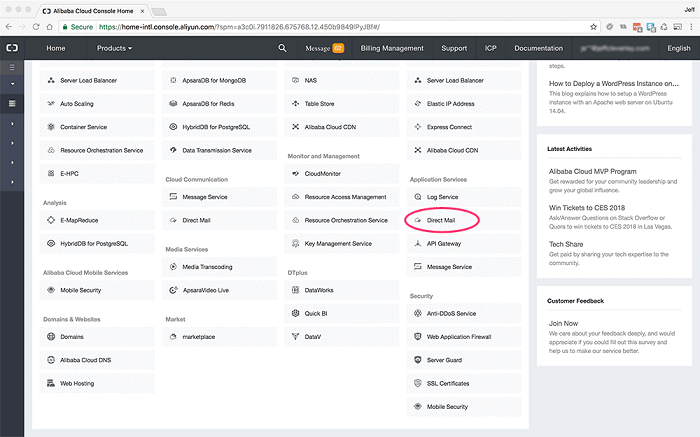Screen dimensions: 700x437
Task: Go to Home in top navigation
Action: tap(56, 48)
